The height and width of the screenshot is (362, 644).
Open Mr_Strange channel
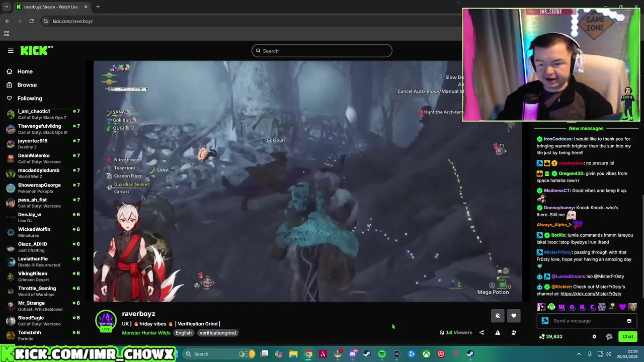[43, 306]
